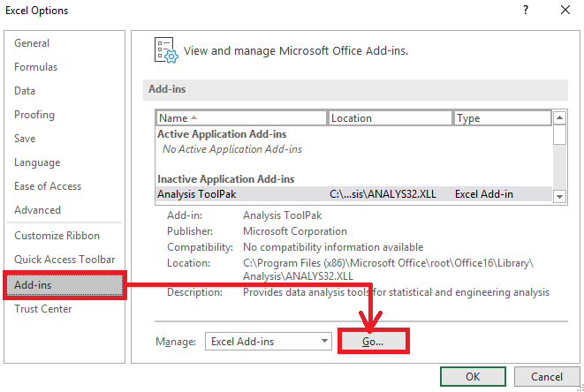
Task: Click the Help question mark icon
Action: (525, 10)
